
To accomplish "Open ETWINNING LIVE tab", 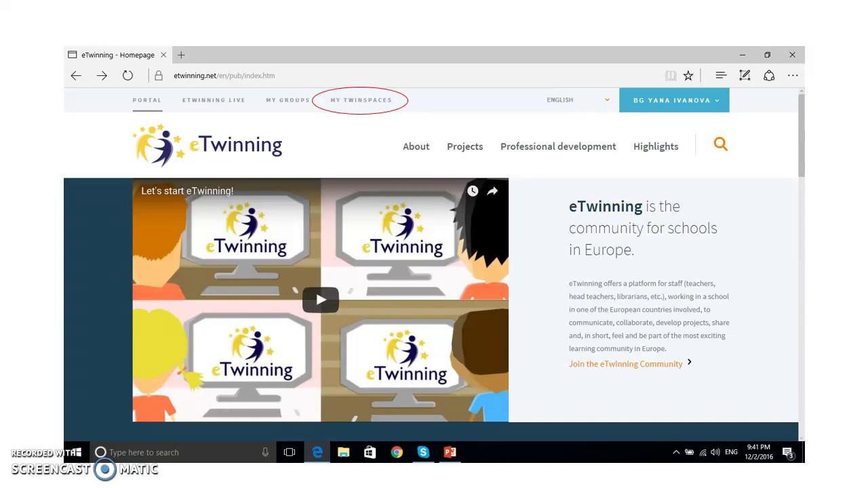I will tap(214, 100).
